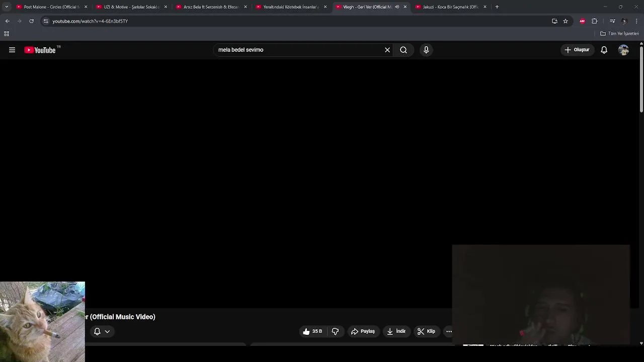Open the Tüm Yer İşaretleri bookmarks folder

click(x=619, y=34)
